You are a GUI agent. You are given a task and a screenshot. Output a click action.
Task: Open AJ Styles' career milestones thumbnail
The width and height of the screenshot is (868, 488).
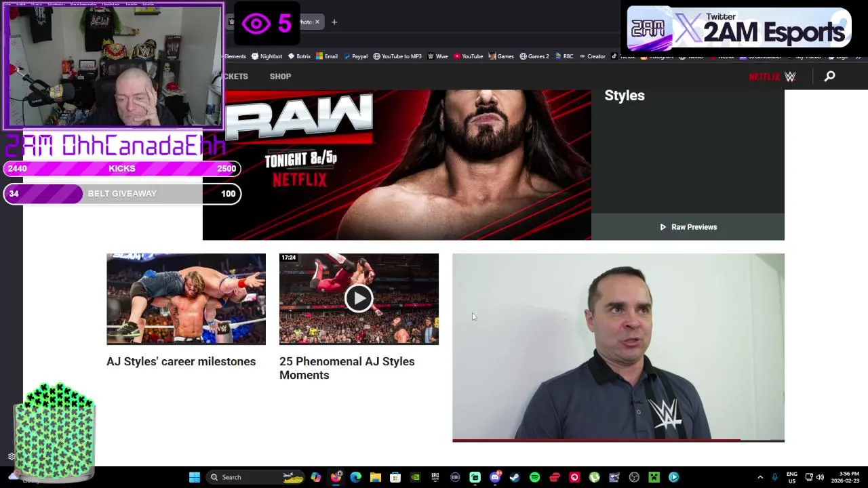186,299
